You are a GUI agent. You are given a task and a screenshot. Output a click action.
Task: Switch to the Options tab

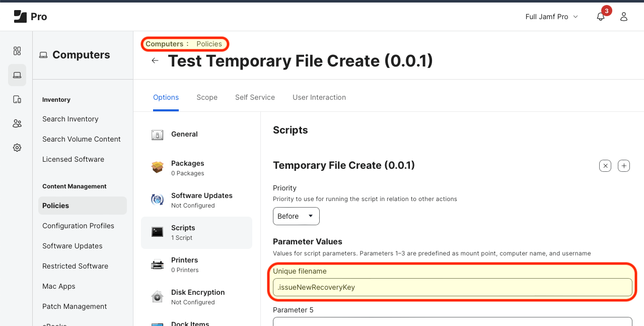coord(166,97)
